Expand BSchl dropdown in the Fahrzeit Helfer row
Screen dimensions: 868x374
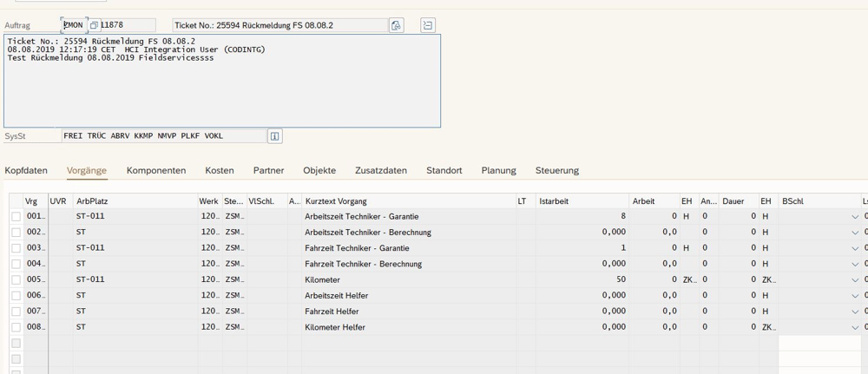[855, 312]
